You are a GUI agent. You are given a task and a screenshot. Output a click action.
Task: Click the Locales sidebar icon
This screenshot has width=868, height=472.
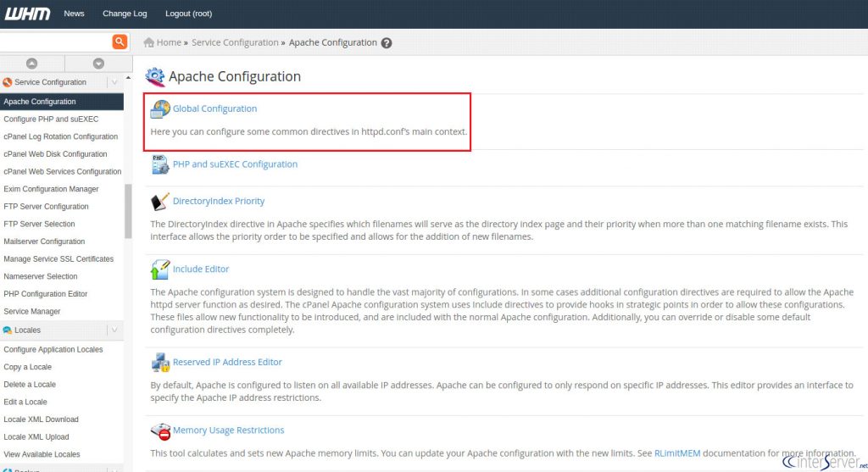click(7, 330)
